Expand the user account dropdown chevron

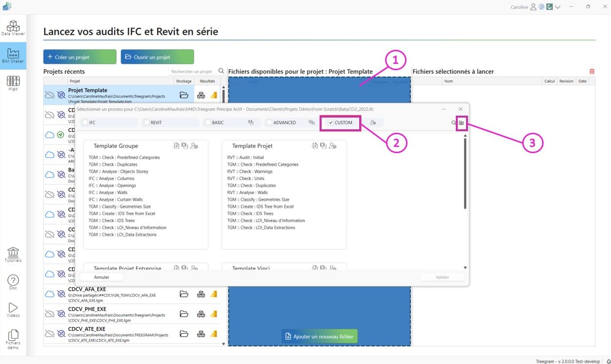pyautogui.click(x=558, y=7)
